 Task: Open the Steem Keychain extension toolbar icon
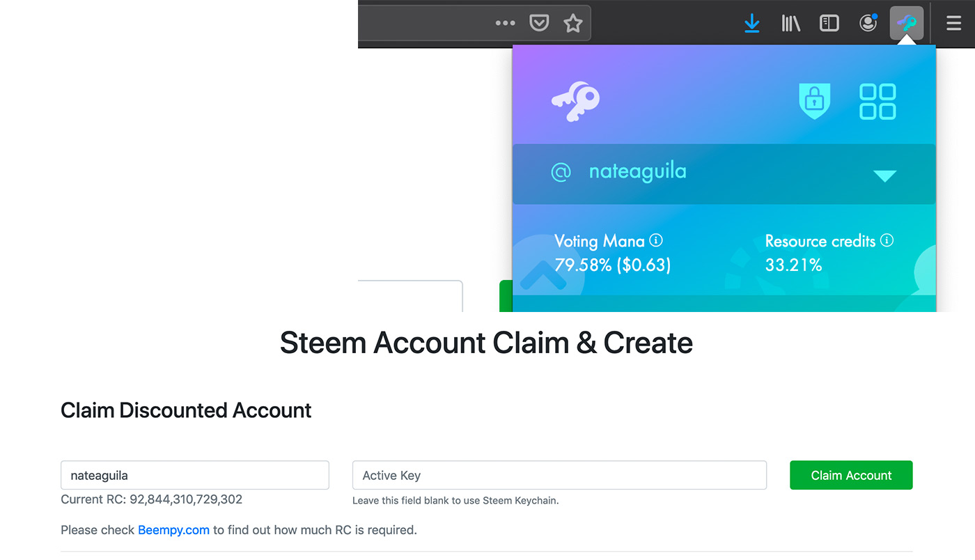(906, 22)
